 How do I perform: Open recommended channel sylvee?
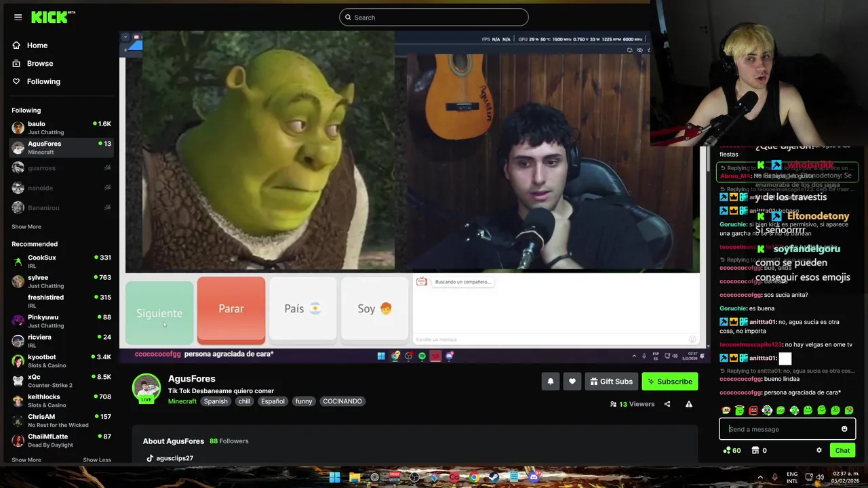coord(61,281)
